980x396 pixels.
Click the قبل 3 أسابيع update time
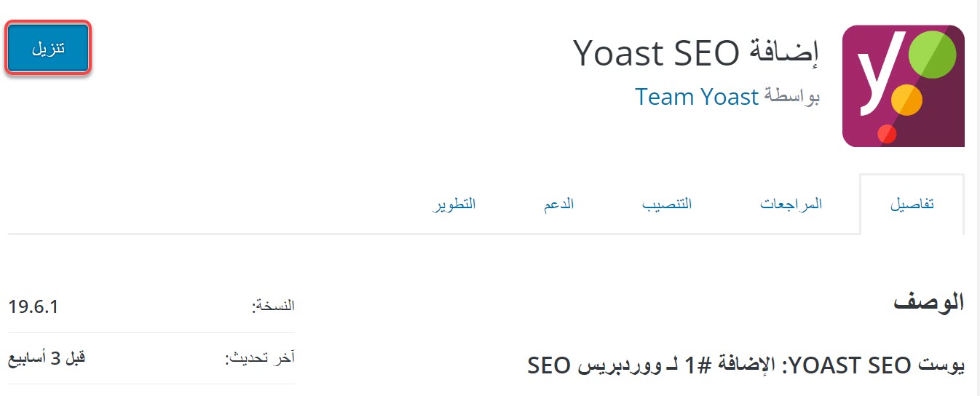click(x=47, y=358)
